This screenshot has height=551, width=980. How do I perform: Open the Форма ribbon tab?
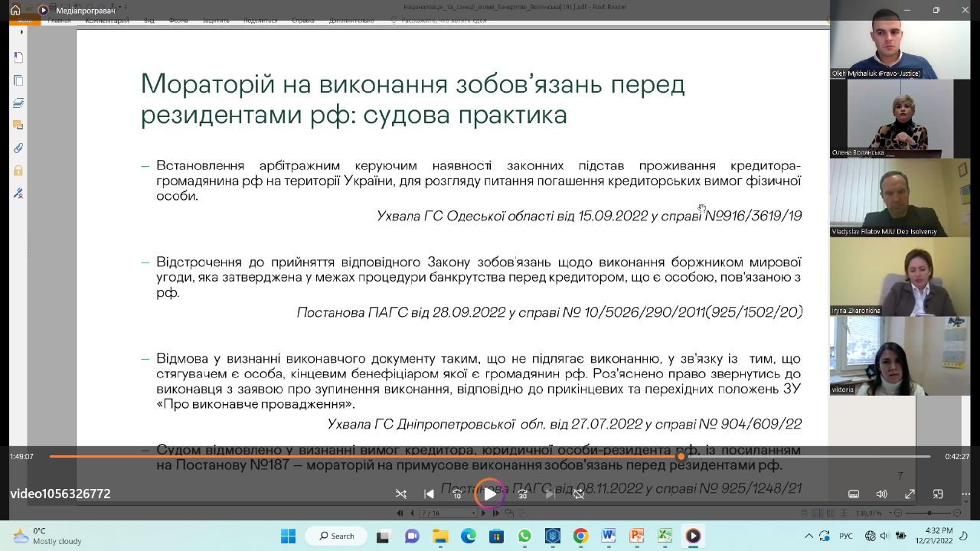tap(178, 21)
